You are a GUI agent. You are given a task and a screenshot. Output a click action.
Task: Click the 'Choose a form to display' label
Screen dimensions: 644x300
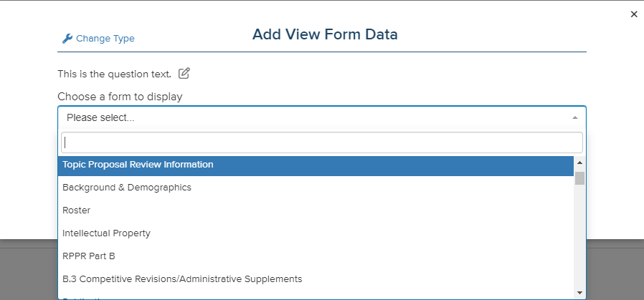point(120,97)
